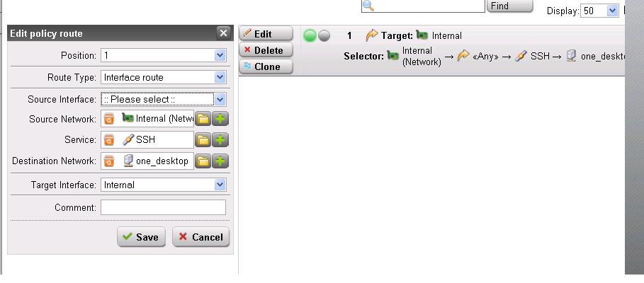
Task: Click the SSH connector icon in selector row
Action: [521, 56]
